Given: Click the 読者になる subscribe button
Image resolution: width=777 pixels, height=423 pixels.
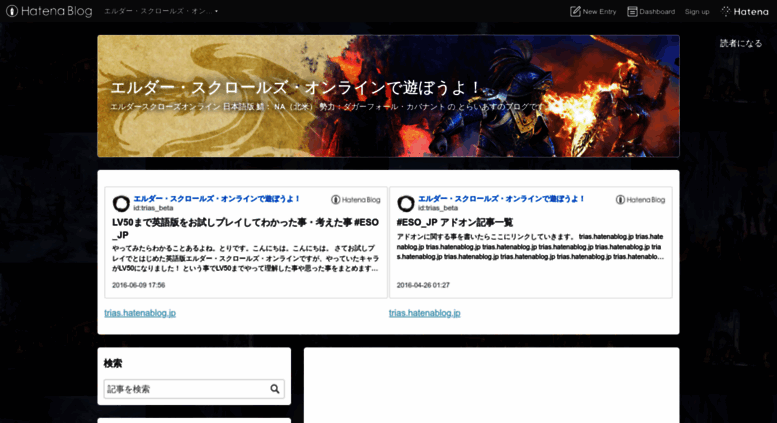Looking at the screenshot, I should pos(741,43).
